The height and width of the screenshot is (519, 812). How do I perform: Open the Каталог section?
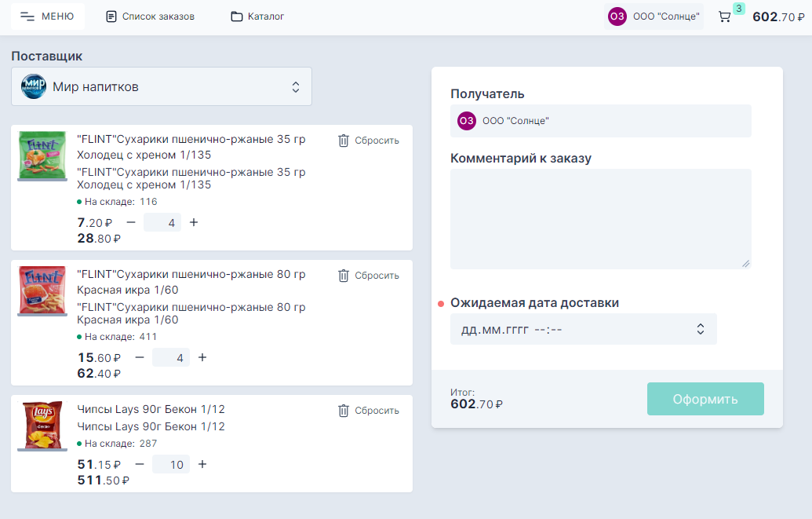[x=257, y=16]
